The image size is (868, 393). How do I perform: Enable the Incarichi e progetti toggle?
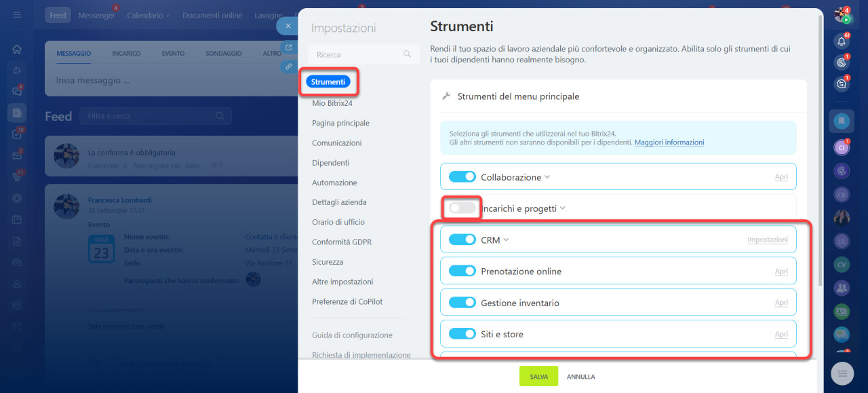[462, 208]
